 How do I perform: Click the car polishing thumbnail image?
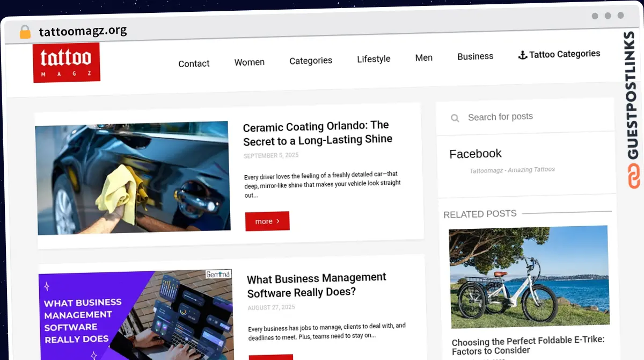click(133, 178)
